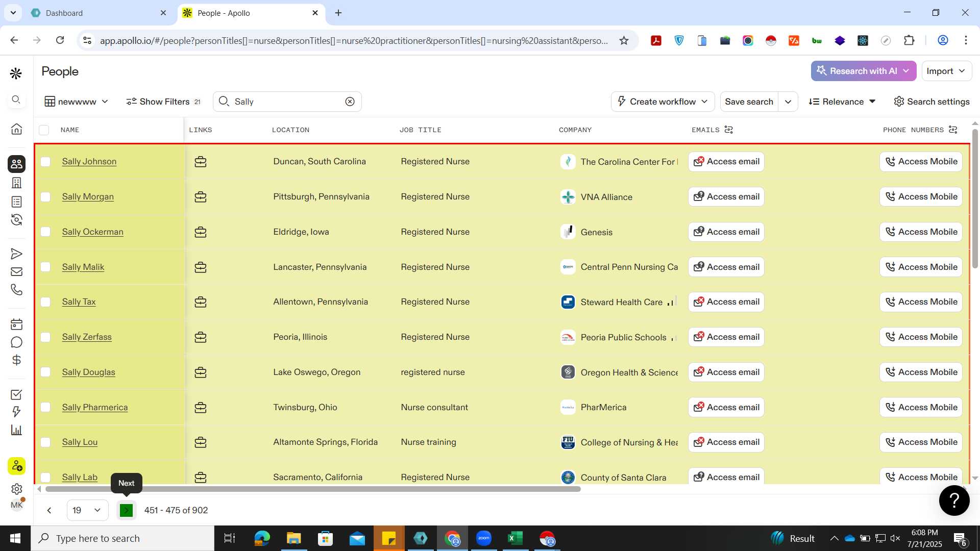
Task: Open a new browser tab
Action: (x=338, y=13)
